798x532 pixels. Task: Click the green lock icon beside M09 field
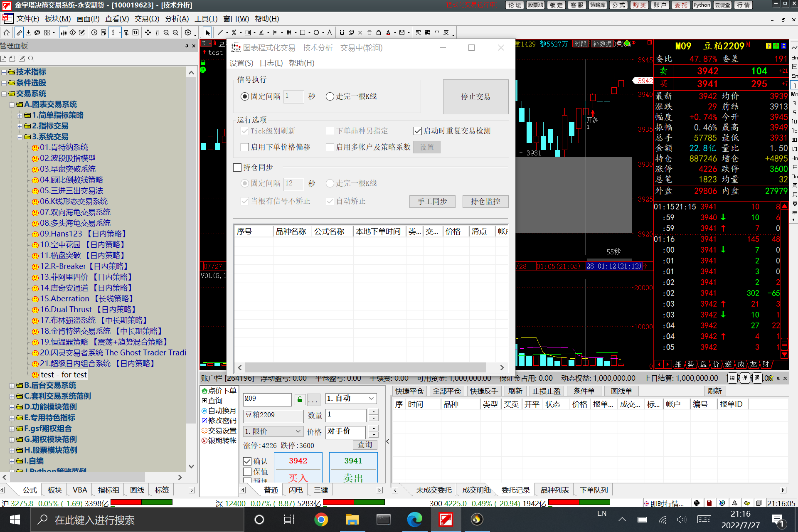[300, 399]
